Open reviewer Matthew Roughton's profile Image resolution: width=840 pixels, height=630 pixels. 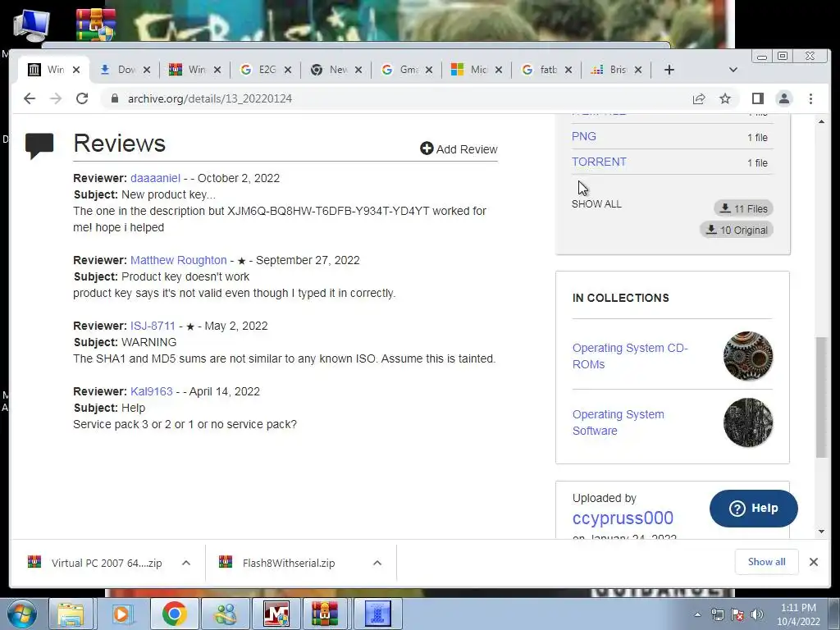point(178,260)
